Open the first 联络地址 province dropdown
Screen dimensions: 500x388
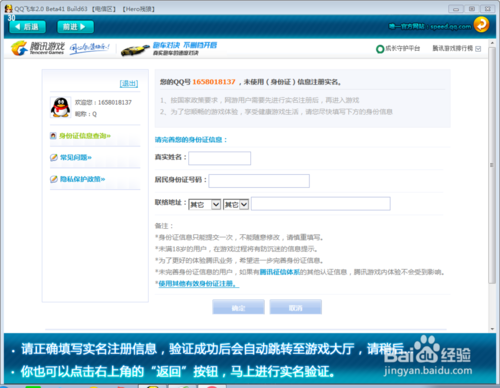tap(205, 204)
